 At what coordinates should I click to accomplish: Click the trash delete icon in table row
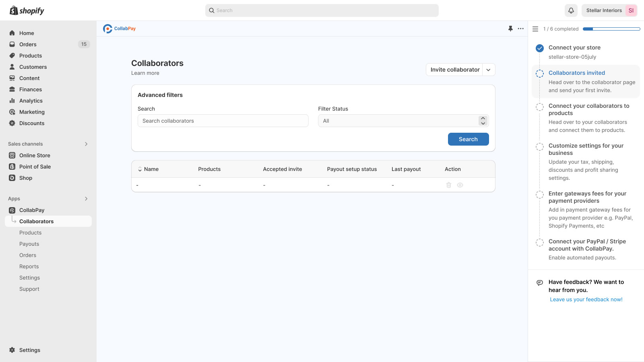click(449, 185)
